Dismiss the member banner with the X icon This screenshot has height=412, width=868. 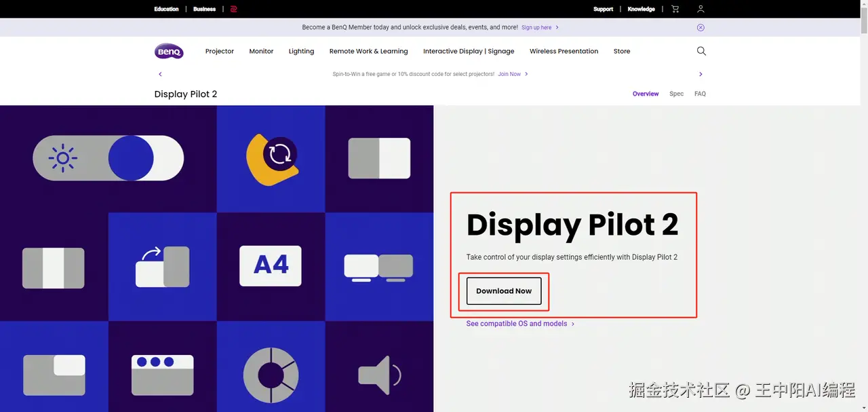[701, 28]
